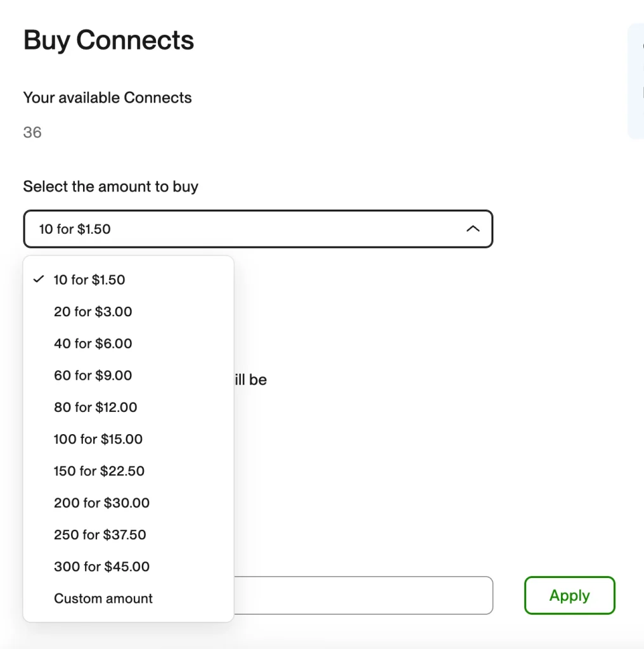
Task: Pick 300 for $45.00 option
Action: (102, 567)
